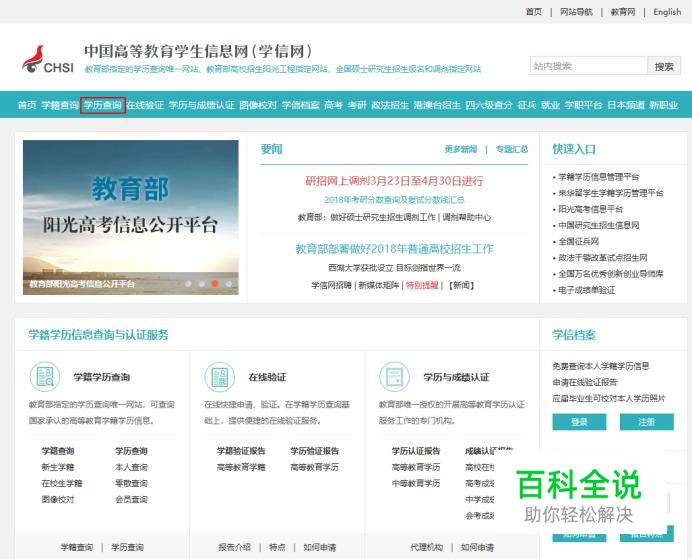Open 会员查询 link

click(131, 499)
